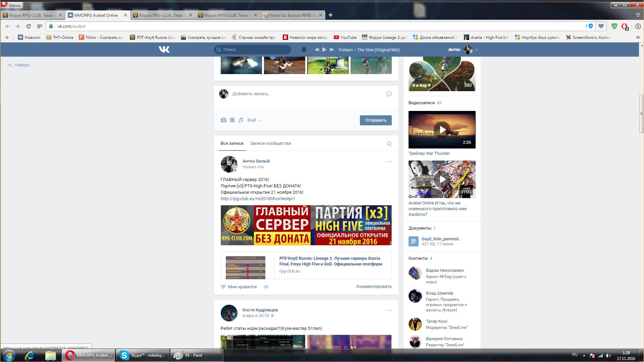Image resolution: width=644 pixels, height=362 pixels.
Task: Click Комментировать link
Action: 374,287
